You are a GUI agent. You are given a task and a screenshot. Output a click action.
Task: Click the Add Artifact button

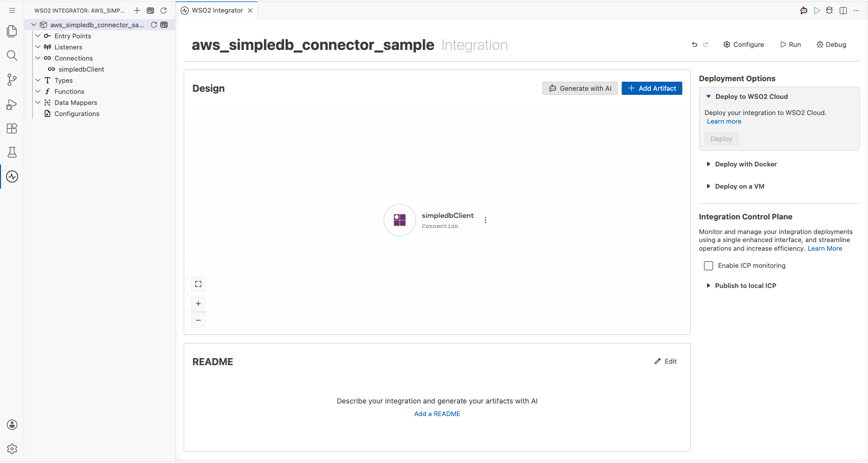(652, 88)
